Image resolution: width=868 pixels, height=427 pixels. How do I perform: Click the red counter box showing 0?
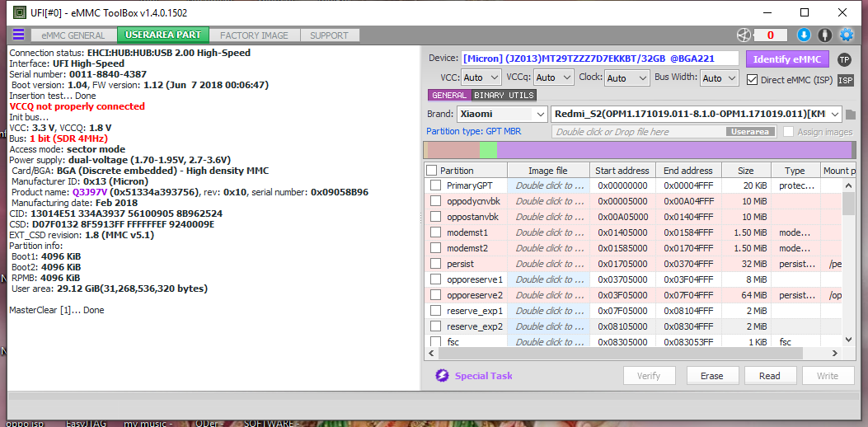(x=770, y=35)
